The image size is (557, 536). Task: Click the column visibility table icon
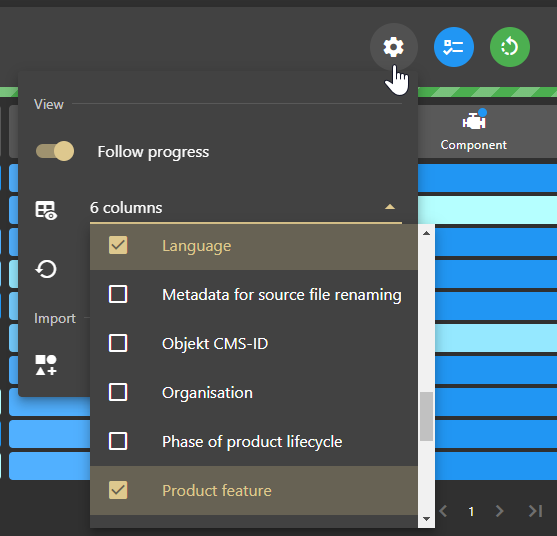[x=46, y=210]
